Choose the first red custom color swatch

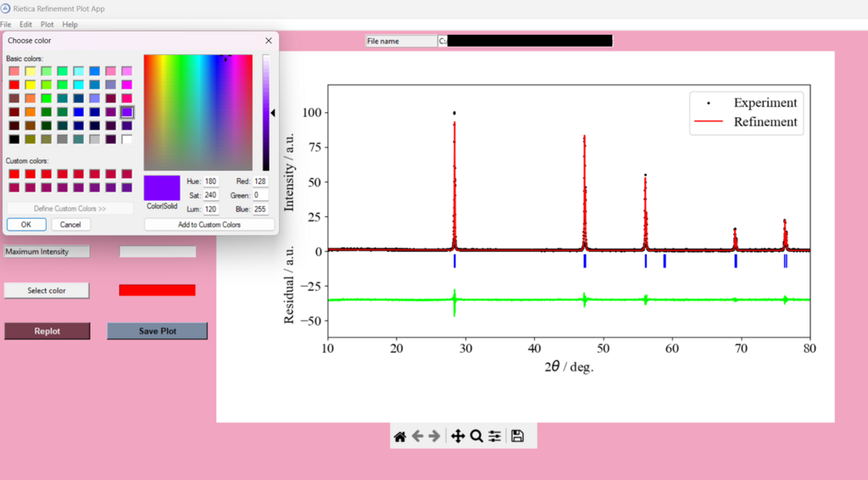click(14, 174)
